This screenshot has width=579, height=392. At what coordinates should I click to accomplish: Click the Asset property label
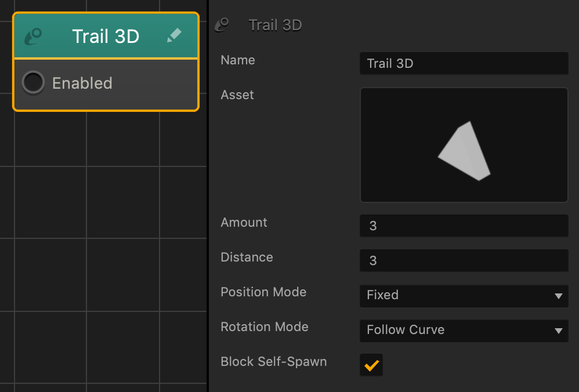point(237,95)
